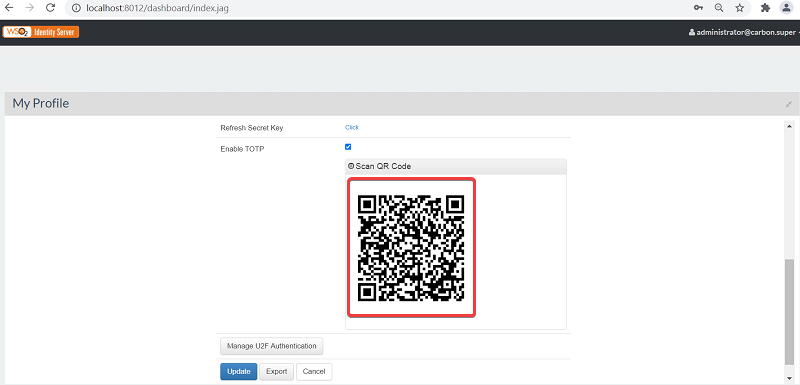The width and height of the screenshot is (800, 385).
Task: Click the browser forward arrow
Action: point(29,8)
